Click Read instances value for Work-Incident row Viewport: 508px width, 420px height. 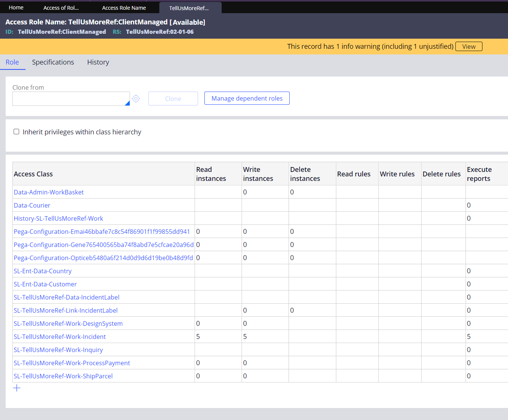218,337
